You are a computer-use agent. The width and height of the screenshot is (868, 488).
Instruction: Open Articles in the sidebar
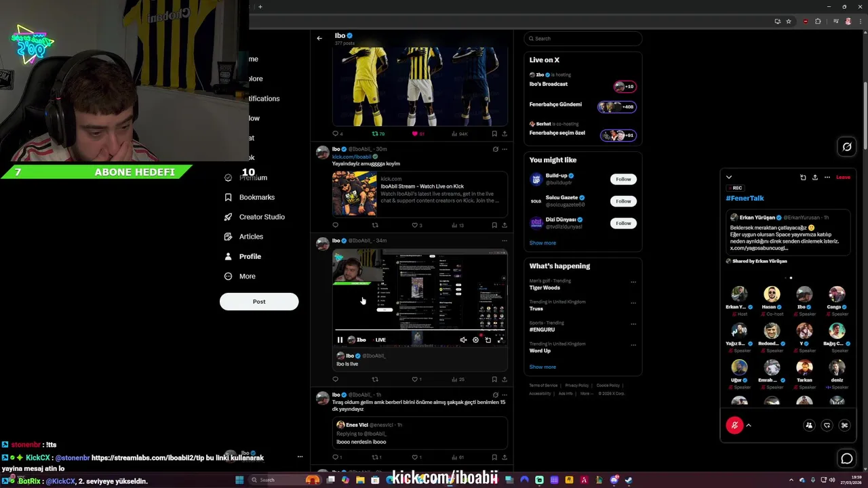click(x=243, y=237)
